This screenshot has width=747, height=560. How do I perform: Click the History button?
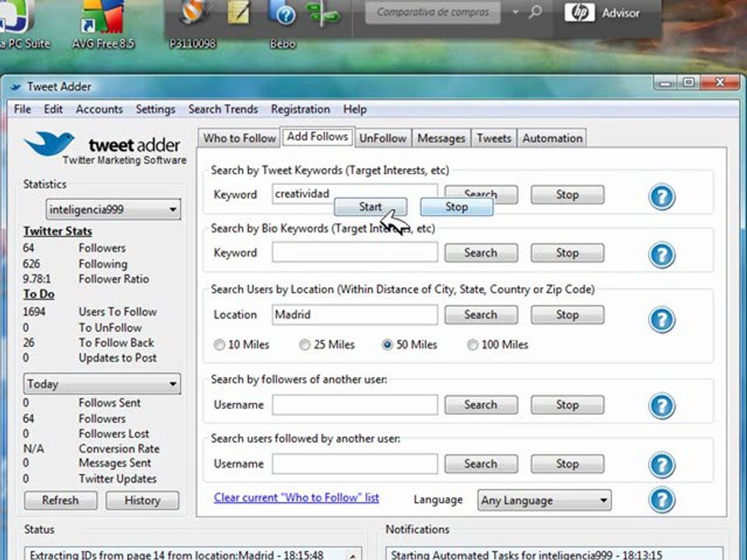tap(142, 500)
